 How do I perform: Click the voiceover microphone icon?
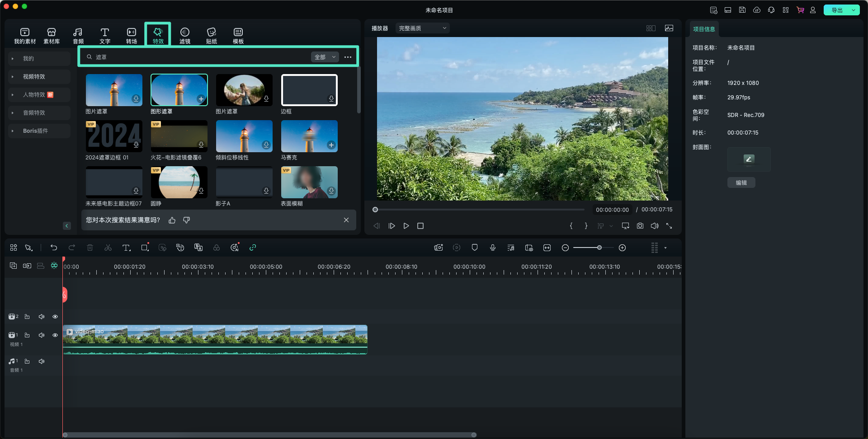[x=493, y=248]
